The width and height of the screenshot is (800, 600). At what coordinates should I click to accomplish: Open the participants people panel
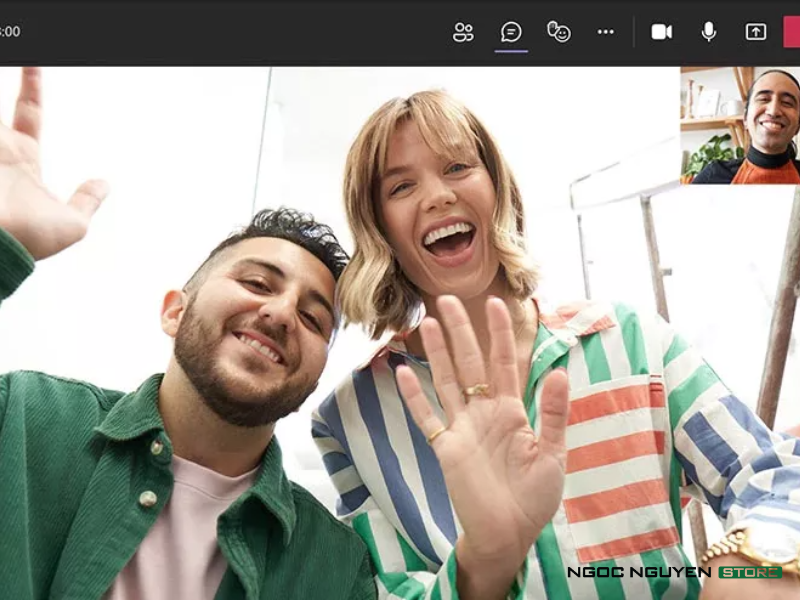coord(463,32)
